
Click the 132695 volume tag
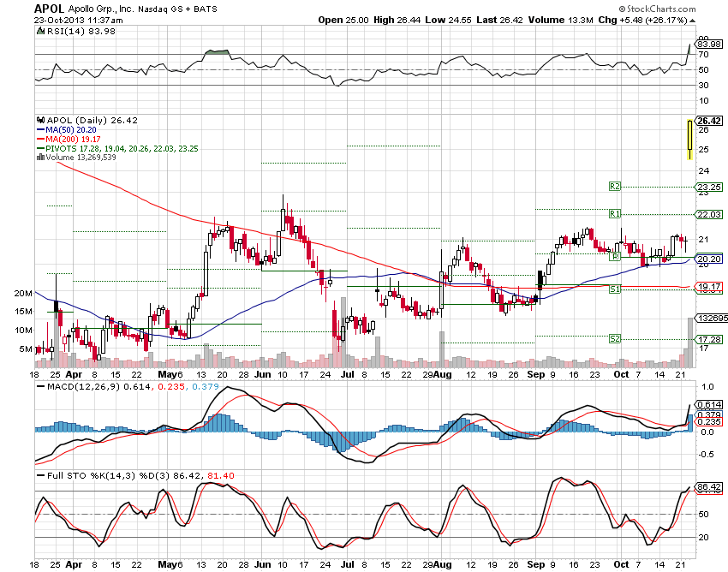tap(711, 318)
